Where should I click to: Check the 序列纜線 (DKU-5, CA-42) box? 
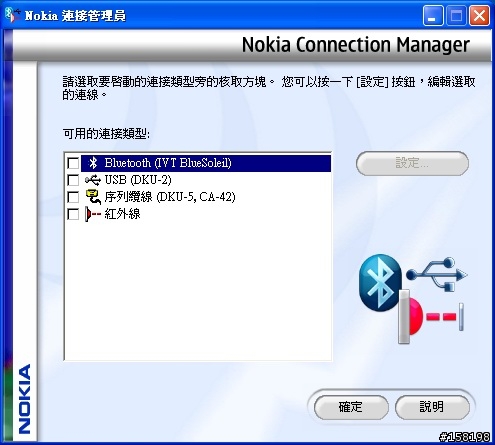(73, 197)
